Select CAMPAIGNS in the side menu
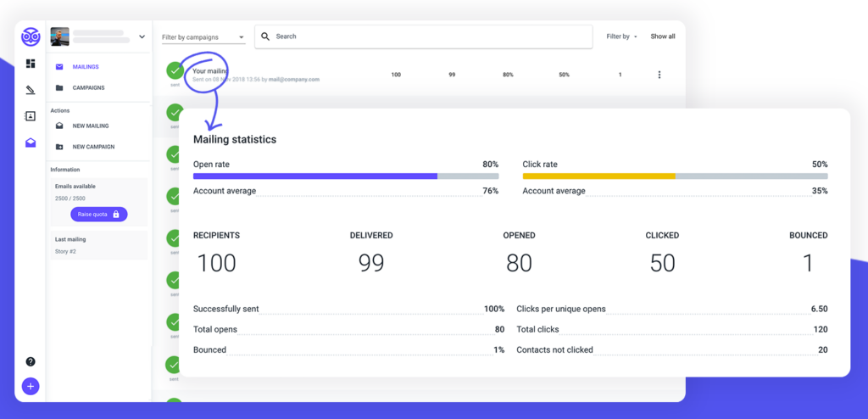868x419 pixels. (88, 87)
